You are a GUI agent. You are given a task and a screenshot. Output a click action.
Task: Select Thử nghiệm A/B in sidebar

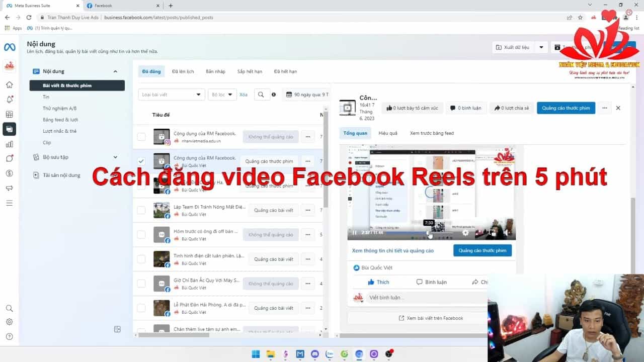tap(59, 108)
